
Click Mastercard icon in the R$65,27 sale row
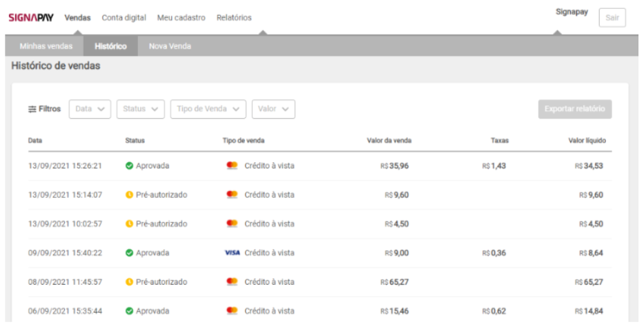coord(233,282)
